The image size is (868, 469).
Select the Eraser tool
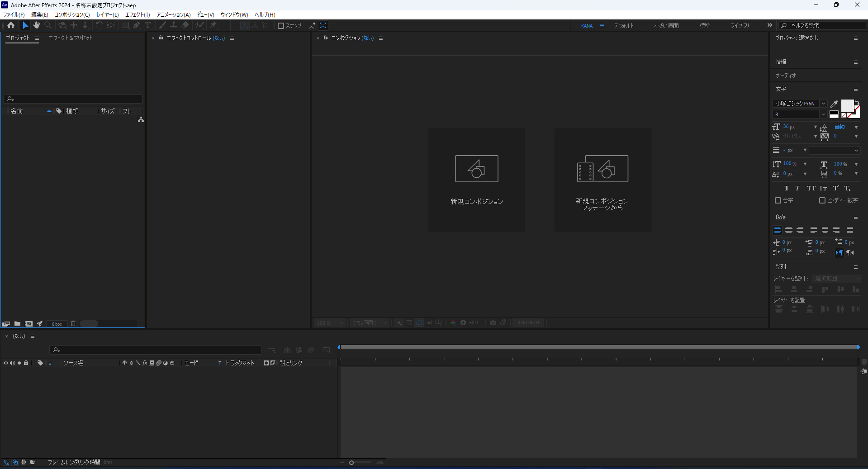[185, 25]
